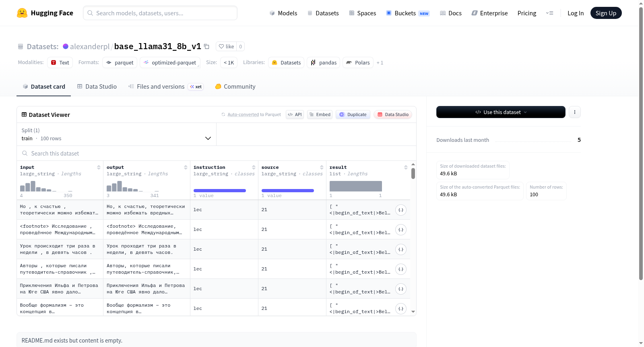Open Models in the top navigation
The width and height of the screenshot is (644, 347).
click(283, 13)
